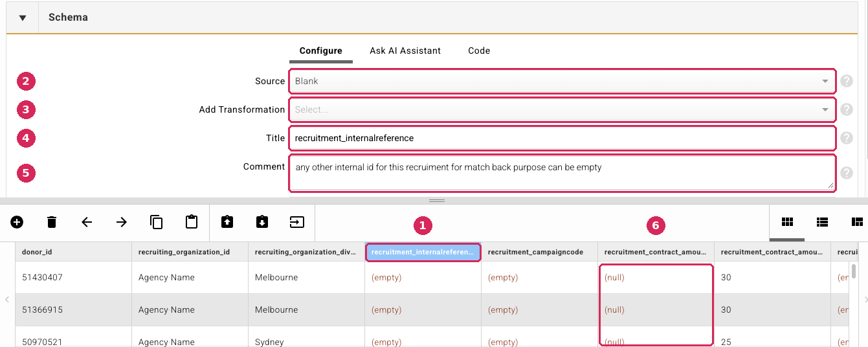Select the recruiting_organization_div… column header

click(x=306, y=252)
